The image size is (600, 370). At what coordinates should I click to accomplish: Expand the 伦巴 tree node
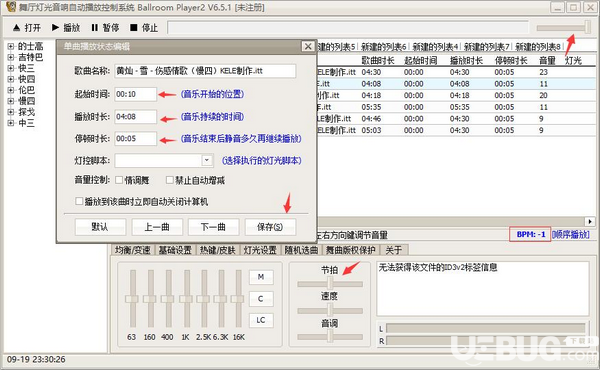(x=11, y=90)
